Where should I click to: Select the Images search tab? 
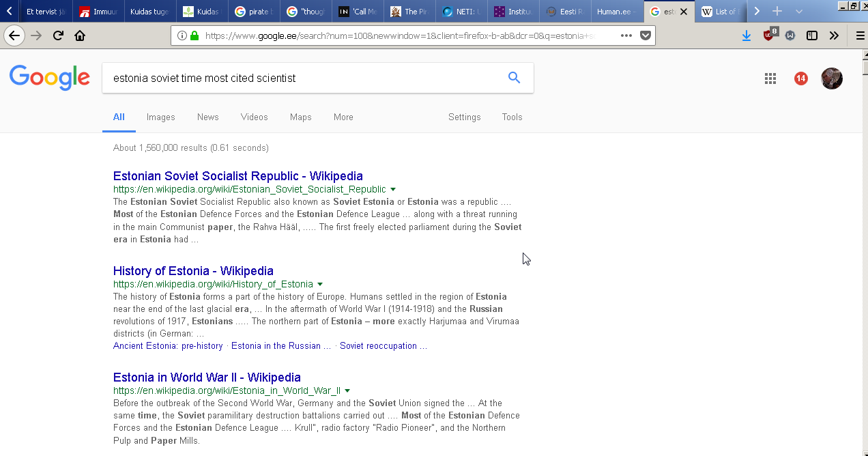coord(161,117)
